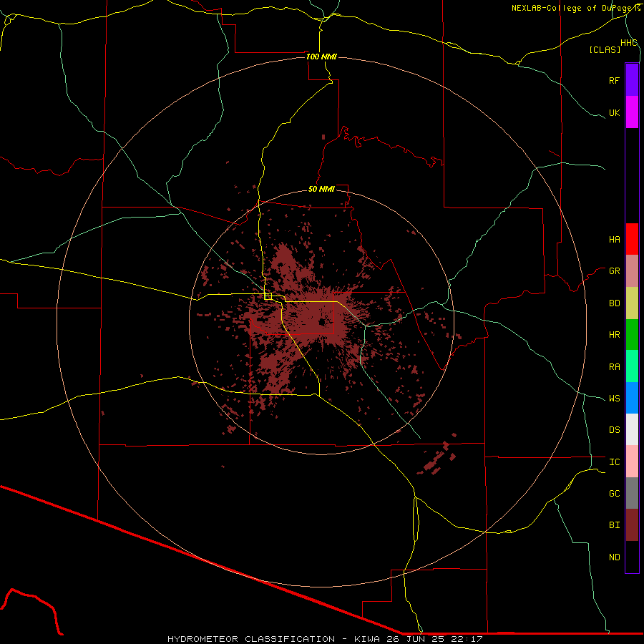Select the BI brown legend swatch
The height and width of the screenshot is (644, 644).
tap(632, 525)
